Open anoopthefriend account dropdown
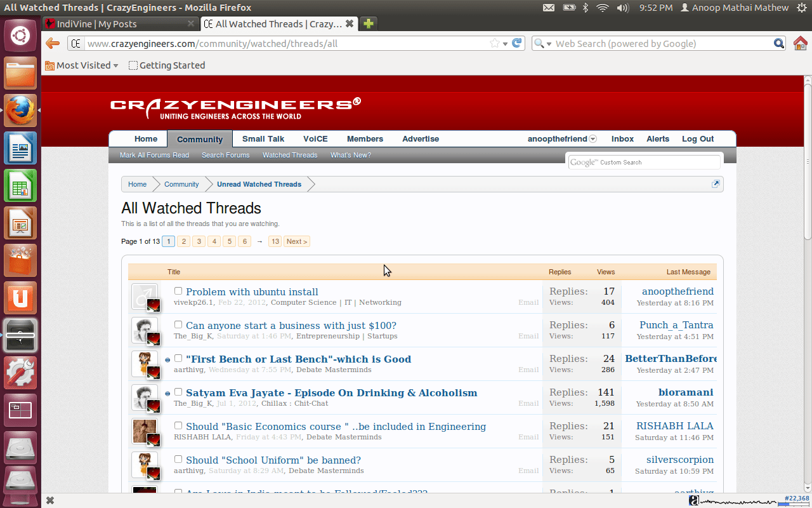Image resolution: width=812 pixels, height=508 pixels. click(x=593, y=139)
